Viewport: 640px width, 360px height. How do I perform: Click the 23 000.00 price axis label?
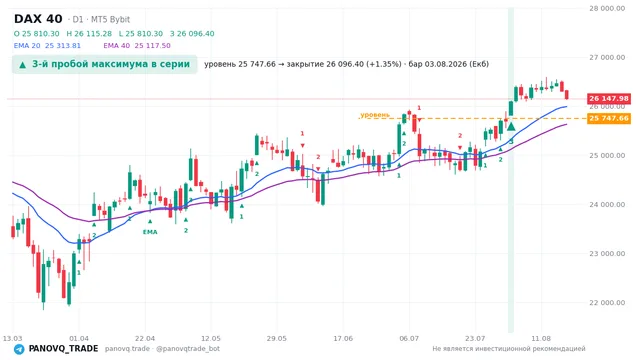[x=607, y=253]
